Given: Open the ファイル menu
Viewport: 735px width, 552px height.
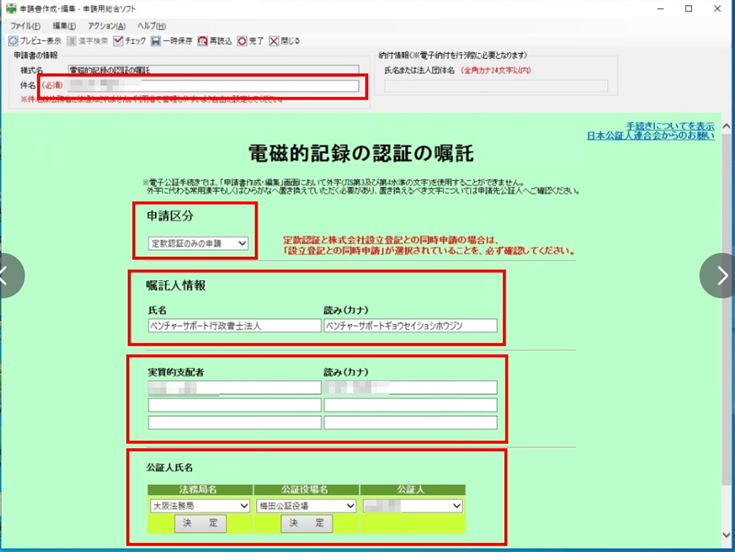Looking at the screenshot, I should click(x=23, y=25).
